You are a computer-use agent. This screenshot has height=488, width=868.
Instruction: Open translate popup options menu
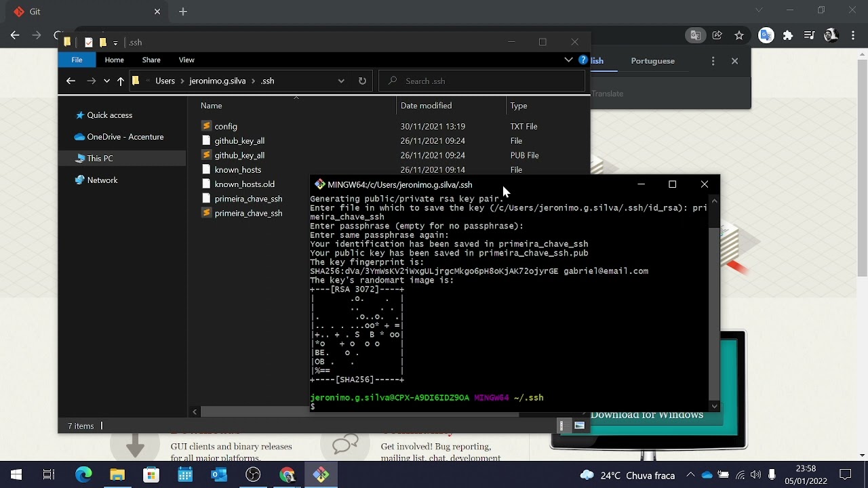[x=713, y=61]
